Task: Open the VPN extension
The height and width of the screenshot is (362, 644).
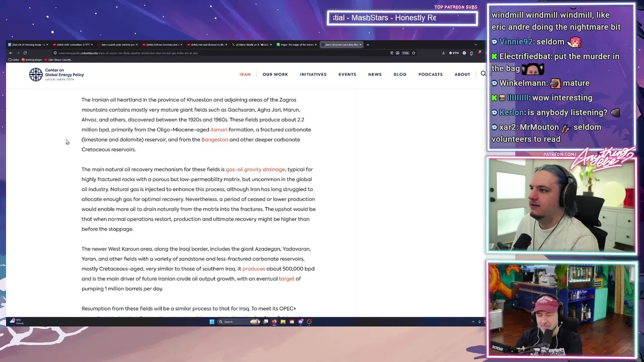Action: point(454,53)
